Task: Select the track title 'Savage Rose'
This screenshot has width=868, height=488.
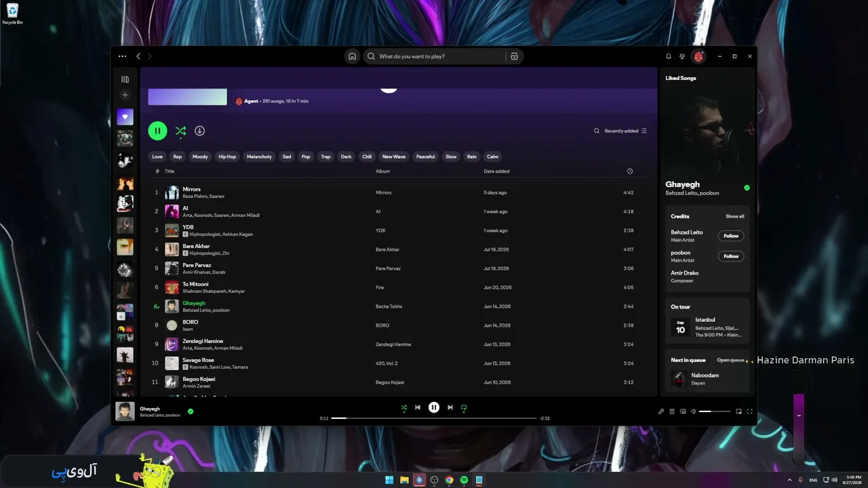Action: pos(198,360)
